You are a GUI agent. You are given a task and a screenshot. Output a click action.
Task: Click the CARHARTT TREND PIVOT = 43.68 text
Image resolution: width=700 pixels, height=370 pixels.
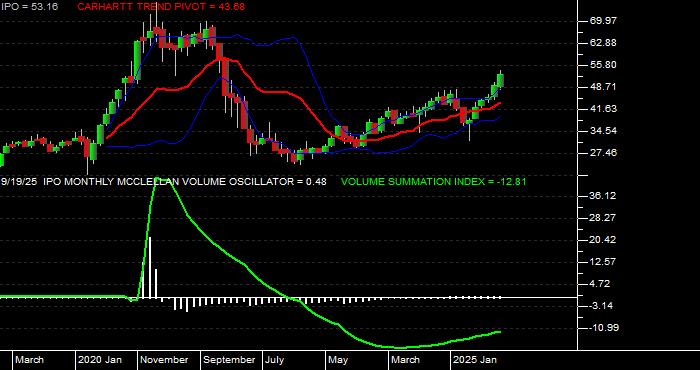[x=161, y=6]
